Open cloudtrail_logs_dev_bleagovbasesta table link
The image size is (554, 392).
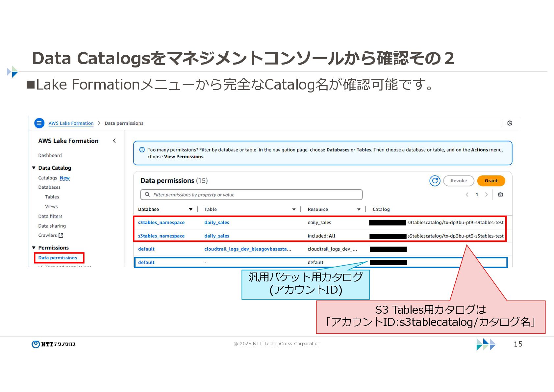[248, 249]
